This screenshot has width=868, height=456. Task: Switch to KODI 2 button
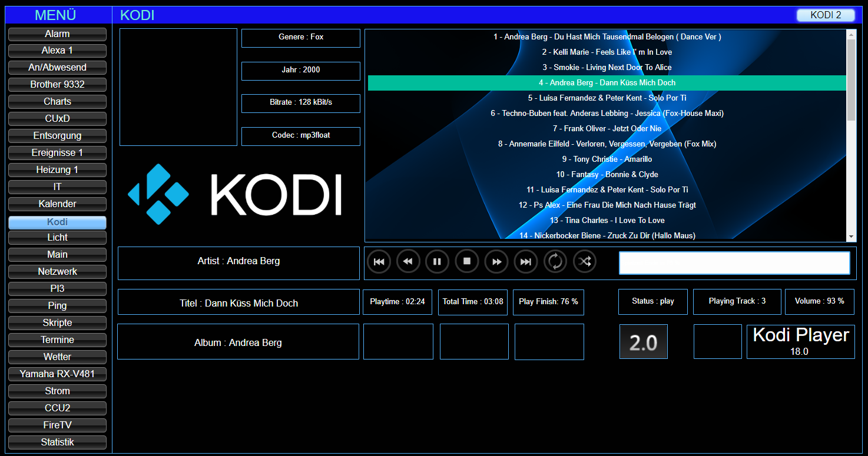click(826, 15)
